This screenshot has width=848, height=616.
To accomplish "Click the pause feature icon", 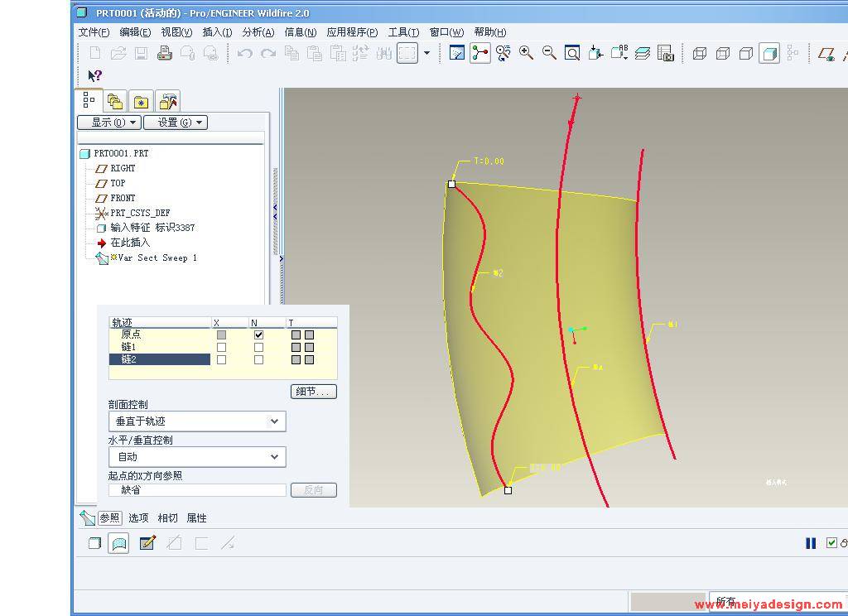I will (x=811, y=543).
